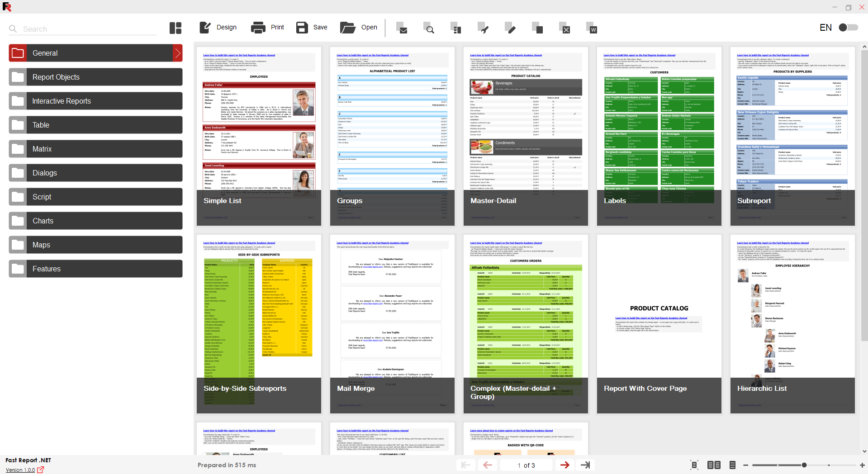Viewport: 868px width, 474px height.
Task: Go to the first page
Action: (x=465, y=465)
